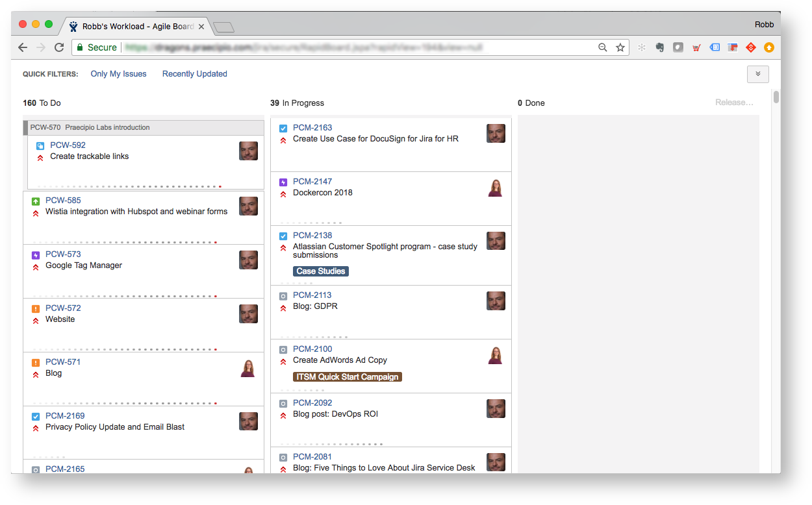Viewport: 812px width, 505px height.
Task: Open issue PCM-2113
Action: point(312,295)
